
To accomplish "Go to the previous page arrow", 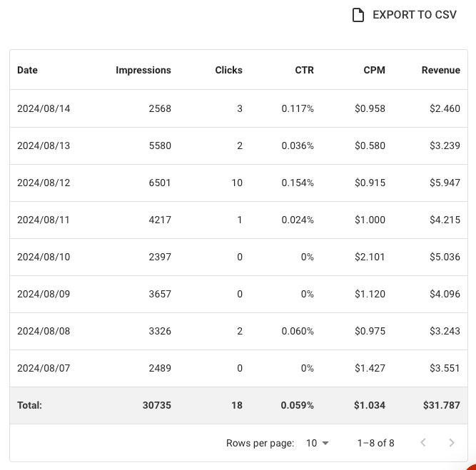I will tap(423, 443).
